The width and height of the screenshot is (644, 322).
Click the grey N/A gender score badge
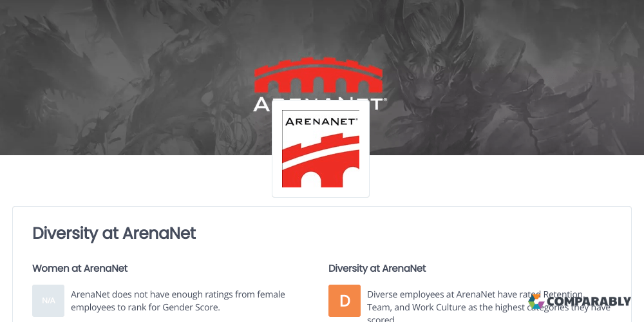[x=48, y=301]
